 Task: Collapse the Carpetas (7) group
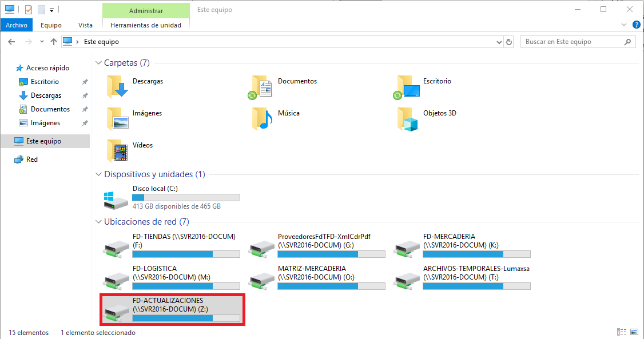[x=98, y=63]
